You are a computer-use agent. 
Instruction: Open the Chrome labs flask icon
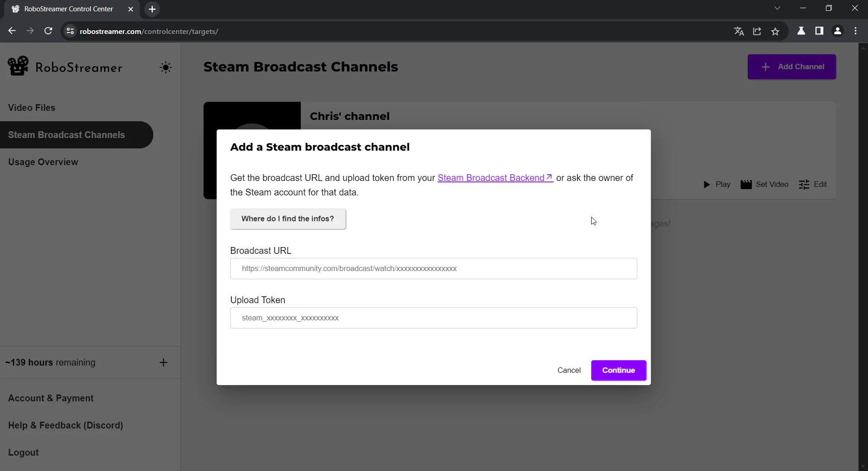pyautogui.click(x=801, y=31)
